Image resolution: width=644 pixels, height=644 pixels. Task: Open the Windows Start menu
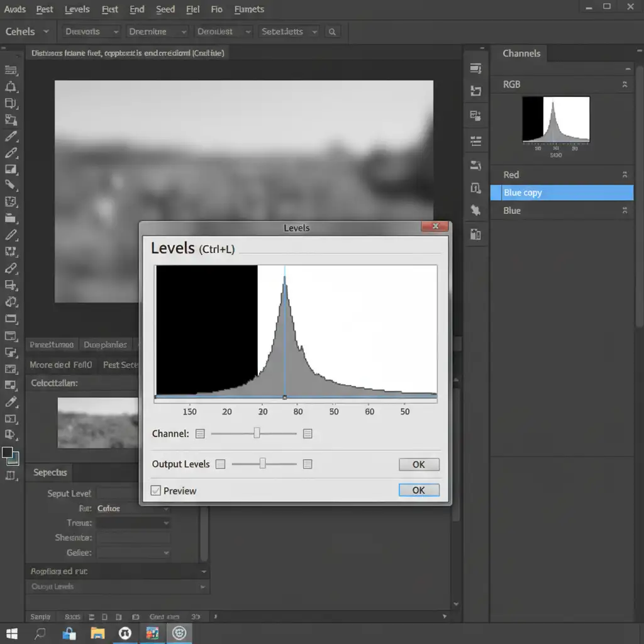click(x=12, y=632)
